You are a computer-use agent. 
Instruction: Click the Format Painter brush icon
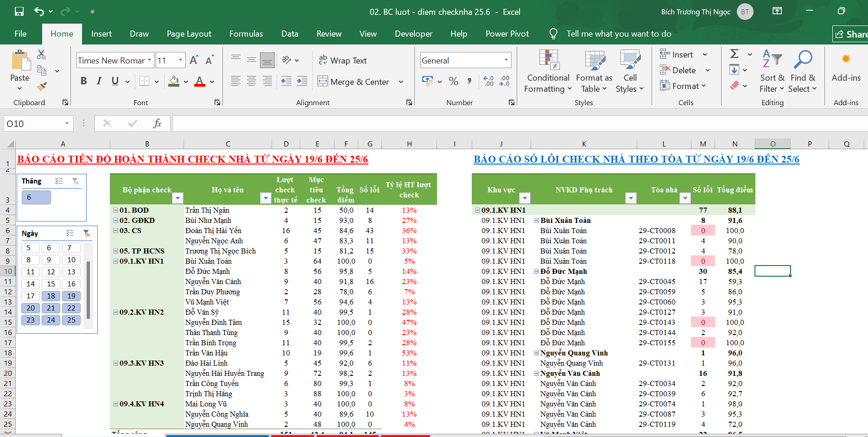point(42,86)
